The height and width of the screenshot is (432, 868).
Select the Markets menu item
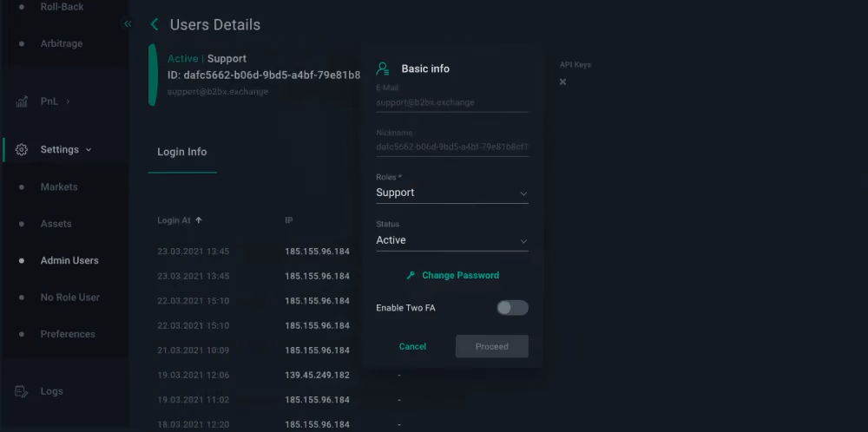(59, 187)
